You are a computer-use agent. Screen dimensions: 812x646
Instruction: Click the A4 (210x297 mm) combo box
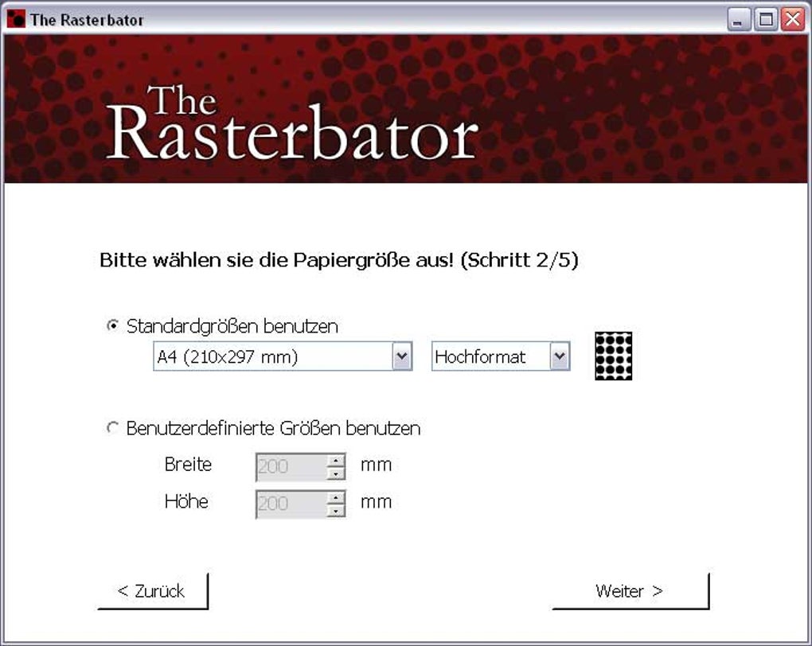pyautogui.click(x=283, y=356)
